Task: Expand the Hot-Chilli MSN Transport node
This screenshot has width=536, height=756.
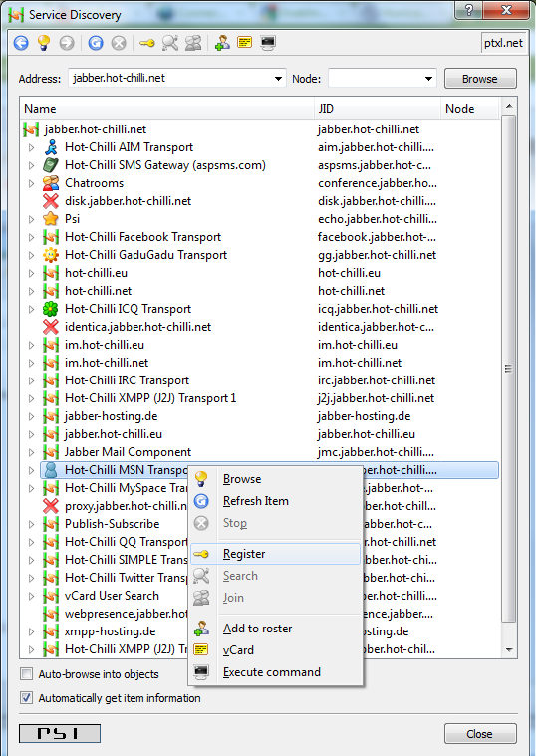Action: [31, 470]
